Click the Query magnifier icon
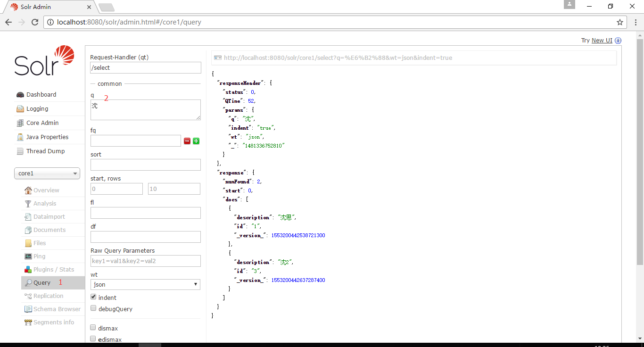The width and height of the screenshot is (644, 347). [x=28, y=283]
